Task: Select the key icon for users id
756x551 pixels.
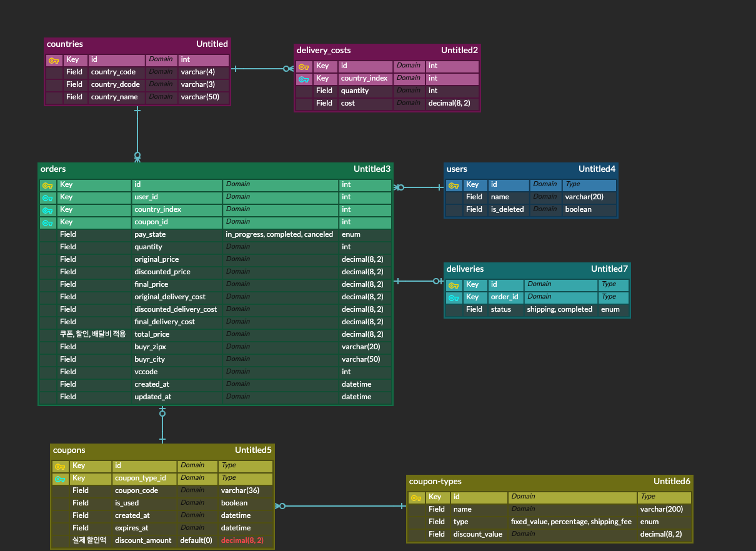Action: point(454,184)
